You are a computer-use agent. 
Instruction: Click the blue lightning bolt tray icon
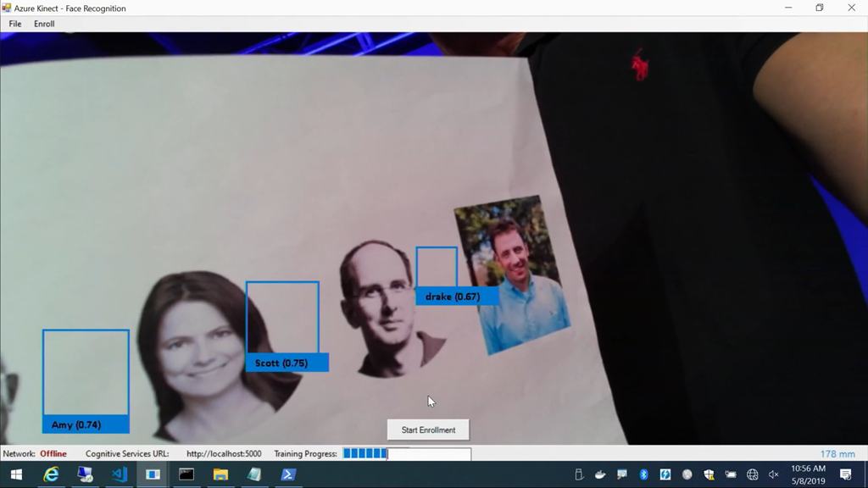[665, 474]
